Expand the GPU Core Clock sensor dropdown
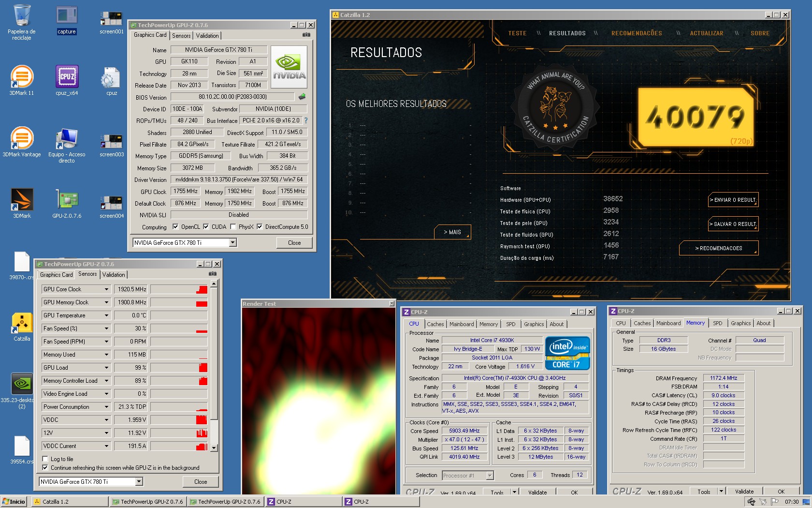This screenshot has height=508, width=812. pyautogui.click(x=106, y=289)
